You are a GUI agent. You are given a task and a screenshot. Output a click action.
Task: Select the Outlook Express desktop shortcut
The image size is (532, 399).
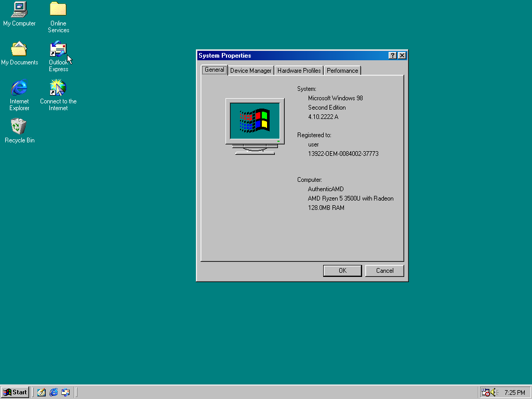pyautogui.click(x=58, y=56)
